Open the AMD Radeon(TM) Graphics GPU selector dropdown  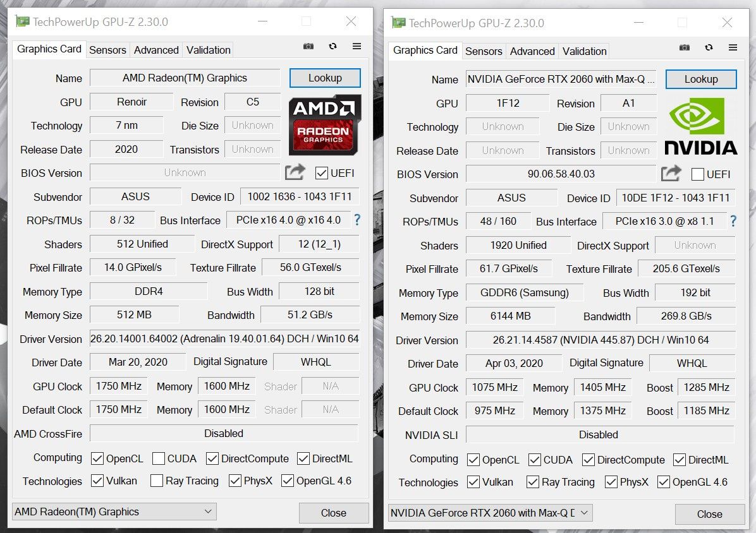114,512
